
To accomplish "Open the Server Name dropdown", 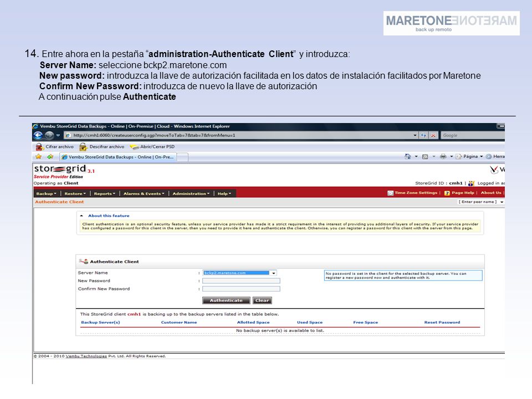I will tap(273, 273).
